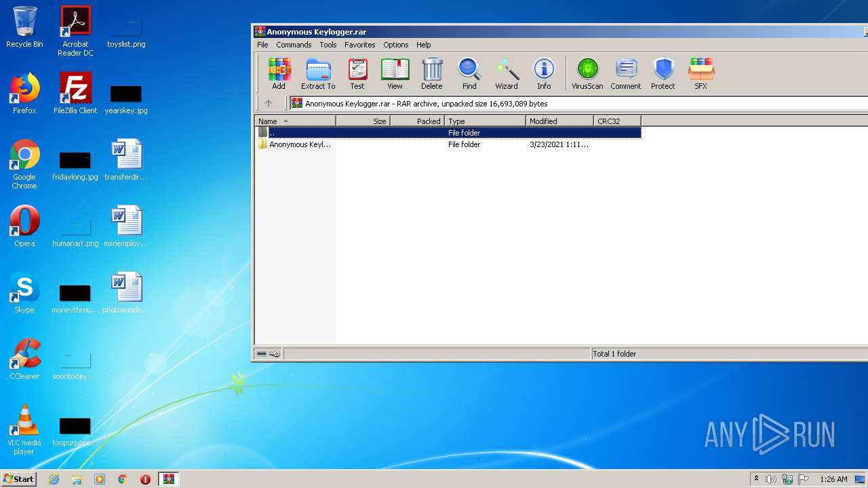The height and width of the screenshot is (488, 868).
Task: Open Chrome from the taskbar
Action: click(122, 479)
